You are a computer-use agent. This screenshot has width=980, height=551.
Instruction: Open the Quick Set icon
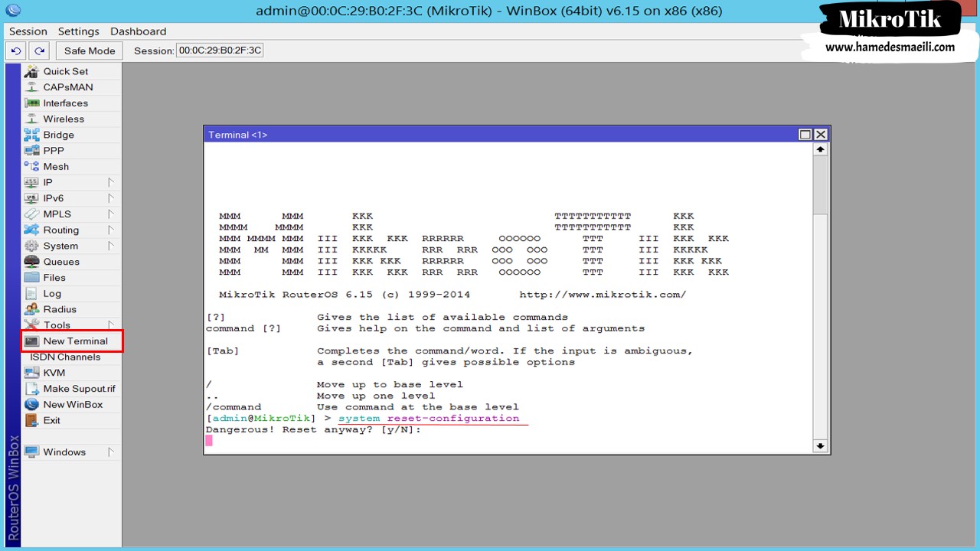tap(31, 71)
